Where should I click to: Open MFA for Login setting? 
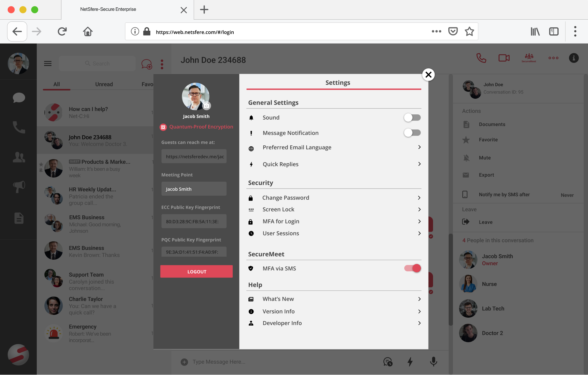click(x=334, y=221)
